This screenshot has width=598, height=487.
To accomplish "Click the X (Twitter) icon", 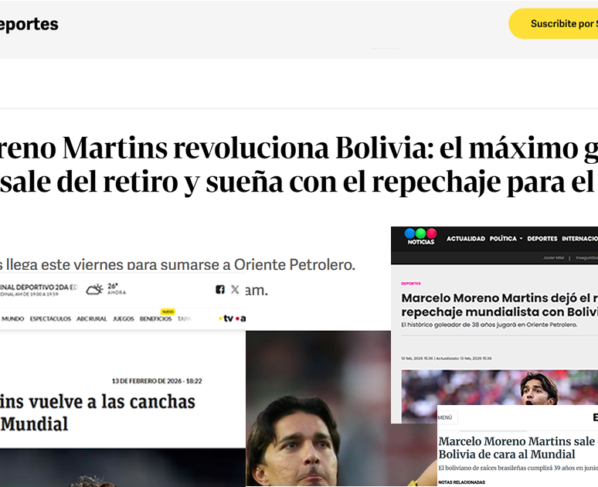I will pos(235,289).
